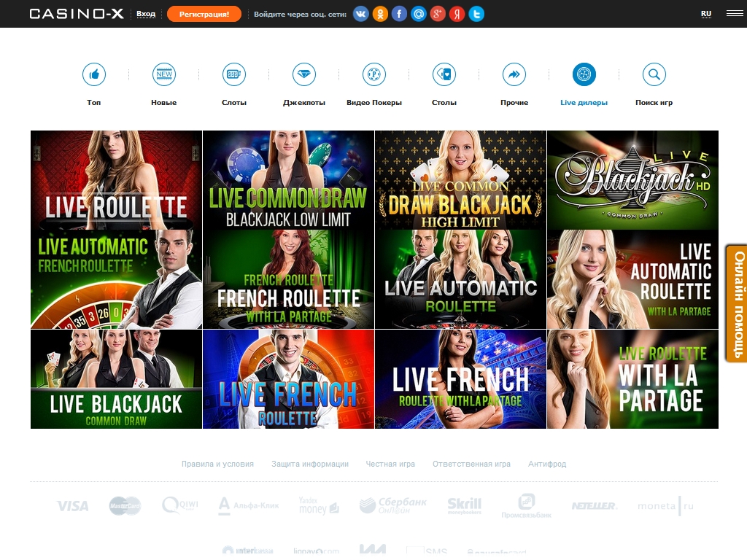This screenshot has width=747, height=560.
Task: Open the Онлайн помощь side tab
Action: (x=738, y=303)
